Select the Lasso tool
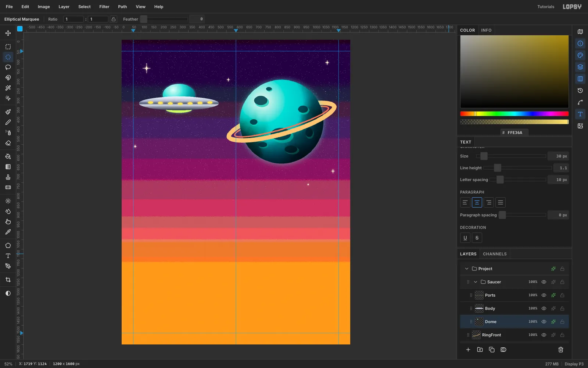Image resolution: width=588 pixels, height=368 pixels. pos(8,67)
